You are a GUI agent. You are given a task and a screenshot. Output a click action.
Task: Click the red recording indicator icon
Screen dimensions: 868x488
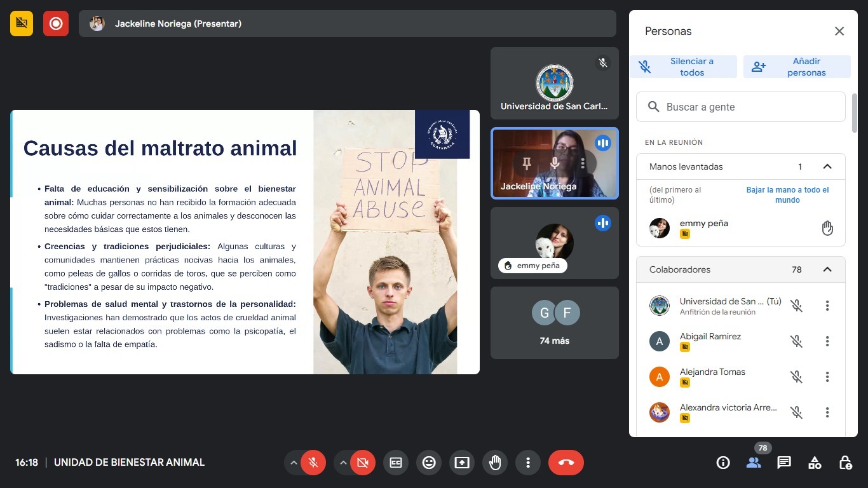pyautogui.click(x=56, y=24)
